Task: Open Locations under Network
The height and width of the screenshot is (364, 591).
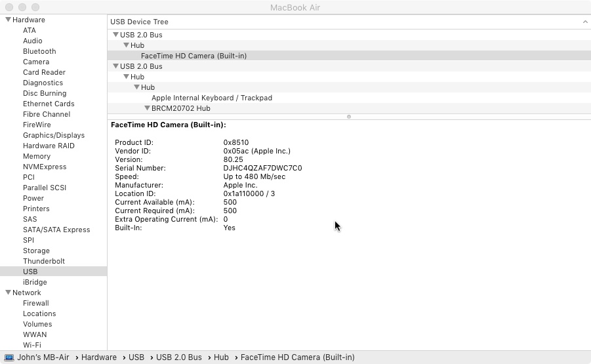Action: click(39, 313)
